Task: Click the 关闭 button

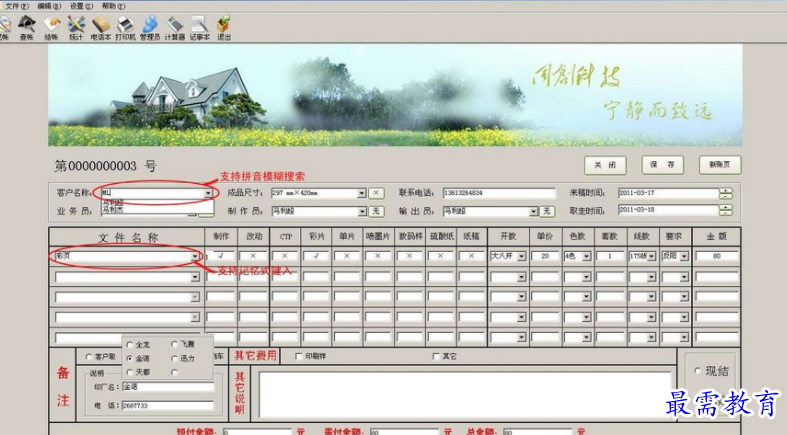Action: pyautogui.click(x=605, y=165)
